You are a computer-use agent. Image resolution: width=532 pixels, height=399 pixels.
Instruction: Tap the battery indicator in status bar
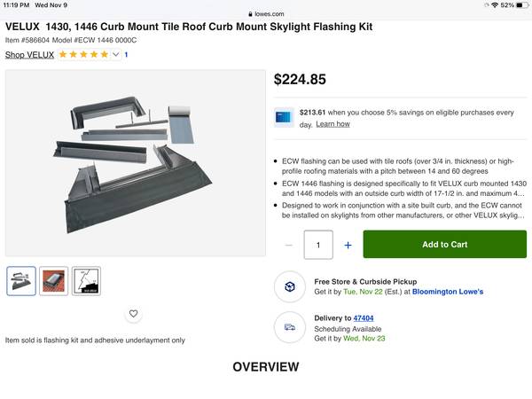519,5
